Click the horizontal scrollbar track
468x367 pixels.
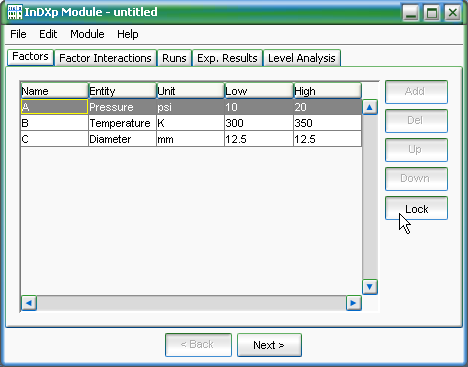[191, 303]
